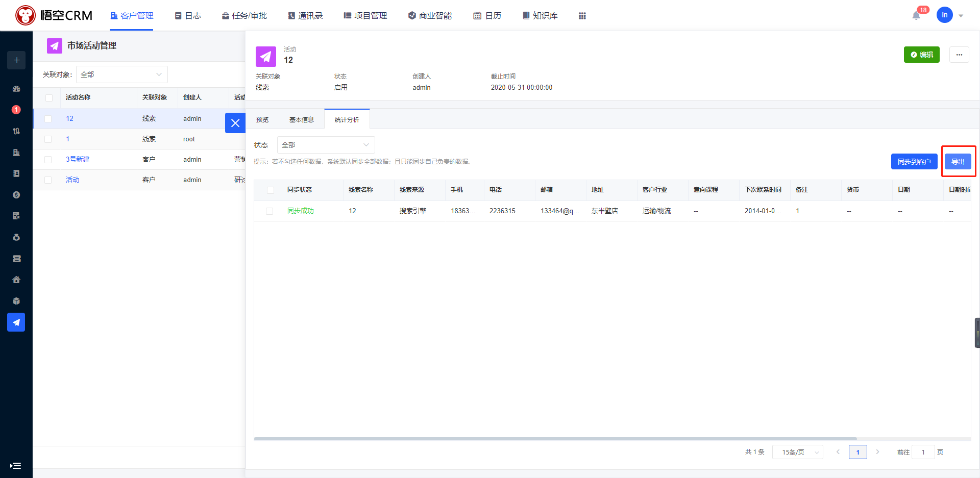Viewport: 980px width, 478px height.
Task: Go to next page arrow in pagination
Action: (x=877, y=452)
